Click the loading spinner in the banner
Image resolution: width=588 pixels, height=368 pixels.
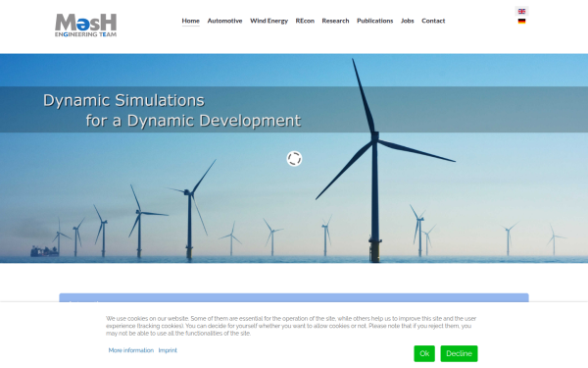(294, 158)
